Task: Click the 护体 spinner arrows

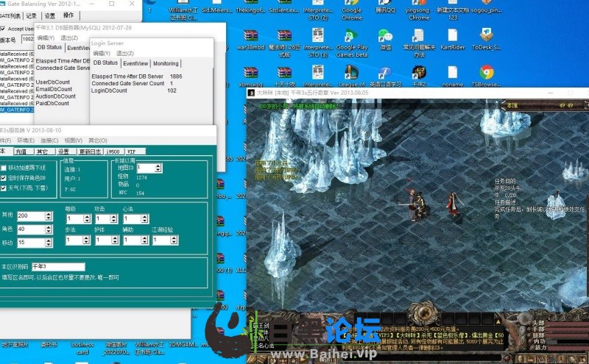Action: (x=116, y=240)
